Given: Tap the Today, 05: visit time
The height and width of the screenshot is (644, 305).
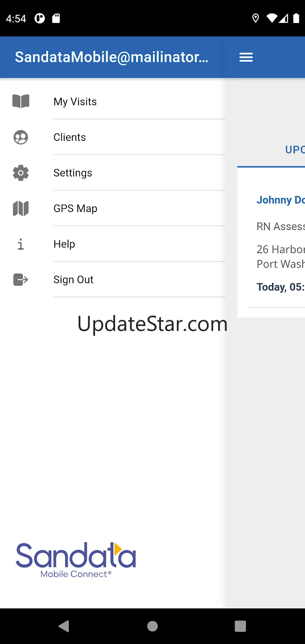Looking at the screenshot, I should [x=280, y=287].
